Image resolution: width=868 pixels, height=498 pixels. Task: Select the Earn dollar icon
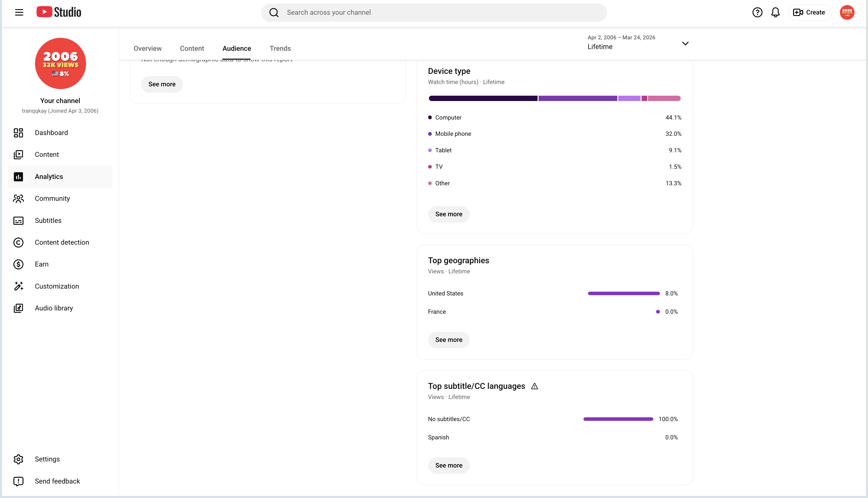(x=19, y=264)
